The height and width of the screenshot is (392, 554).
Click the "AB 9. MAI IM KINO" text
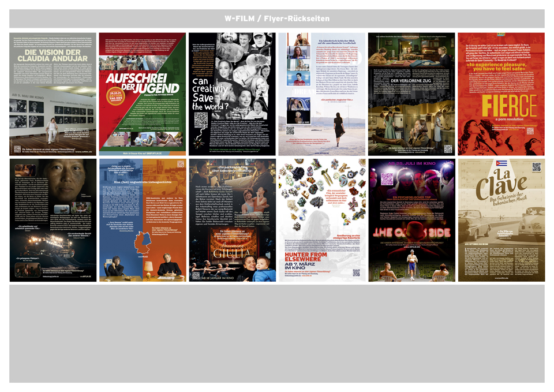pyautogui.click(x=28, y=96)
